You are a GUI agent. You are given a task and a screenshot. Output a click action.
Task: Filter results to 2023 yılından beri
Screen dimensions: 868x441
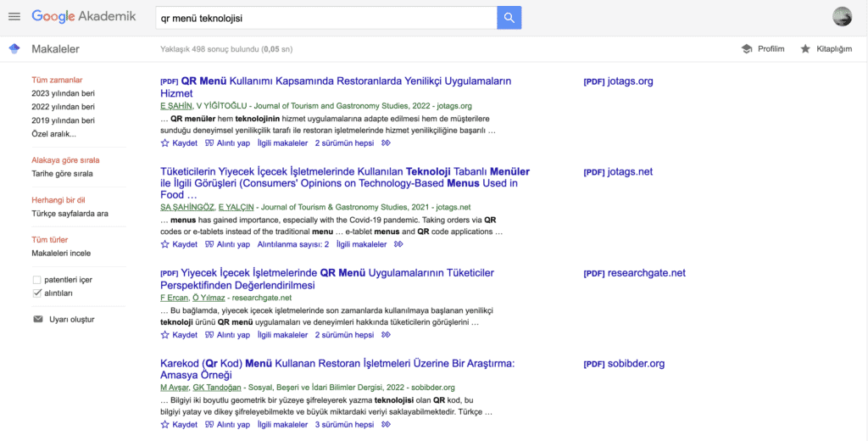63,93
